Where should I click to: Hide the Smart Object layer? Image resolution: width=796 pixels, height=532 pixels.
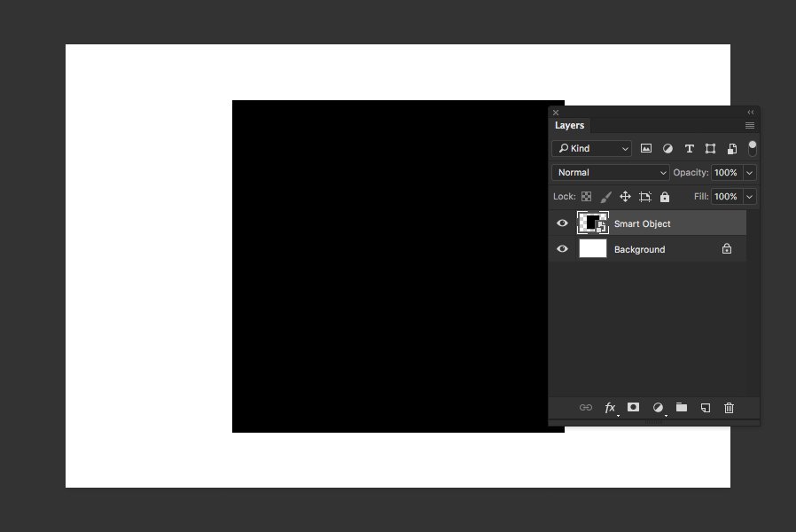(x=562, y=223)
